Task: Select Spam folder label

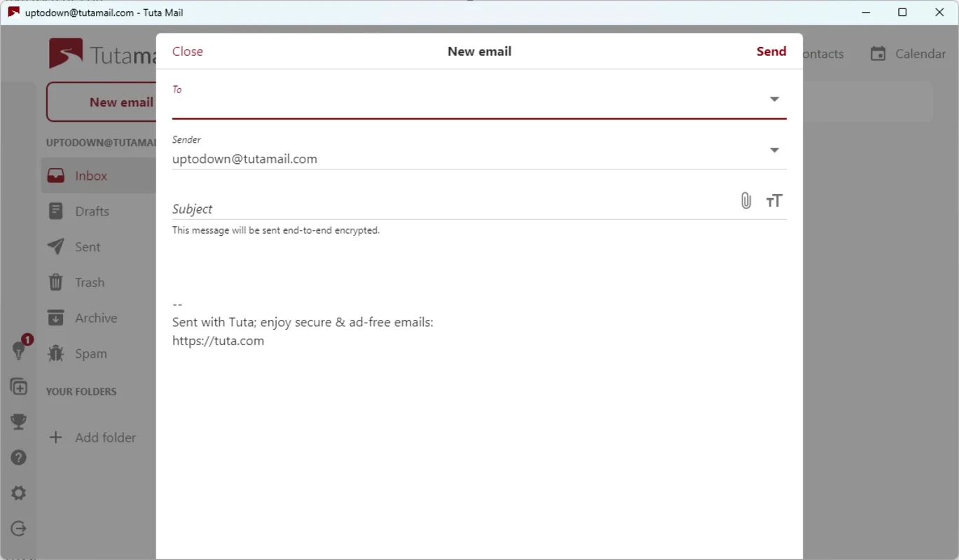Action: click(91, 353)
